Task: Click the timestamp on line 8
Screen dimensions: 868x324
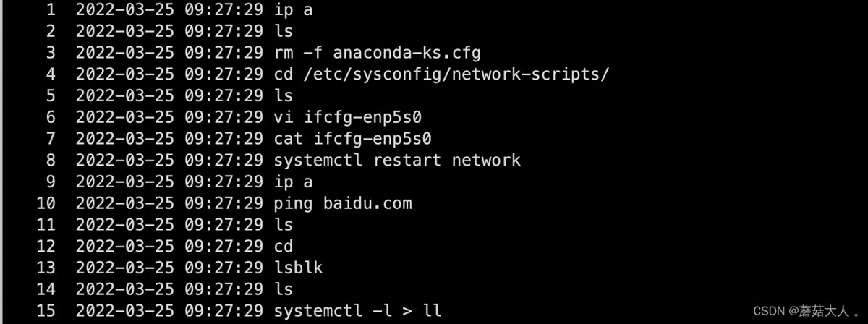Action: [169, 160]
